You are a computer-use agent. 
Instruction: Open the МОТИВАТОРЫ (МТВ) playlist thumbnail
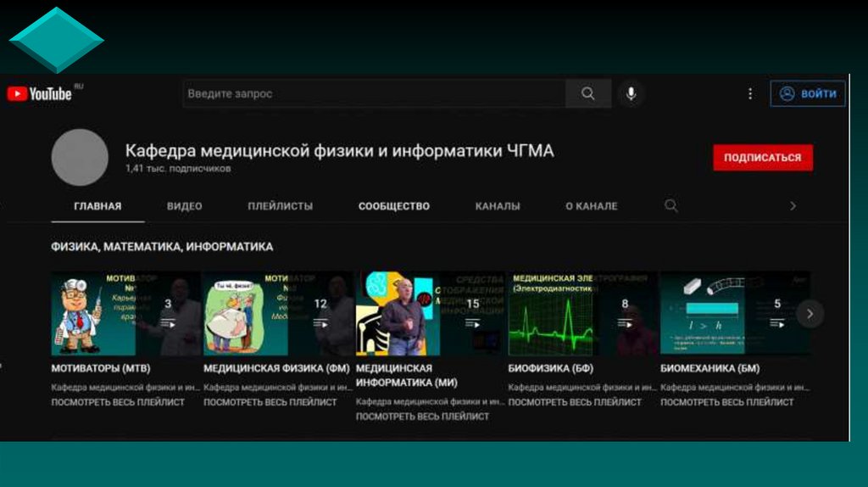point(125,313)
